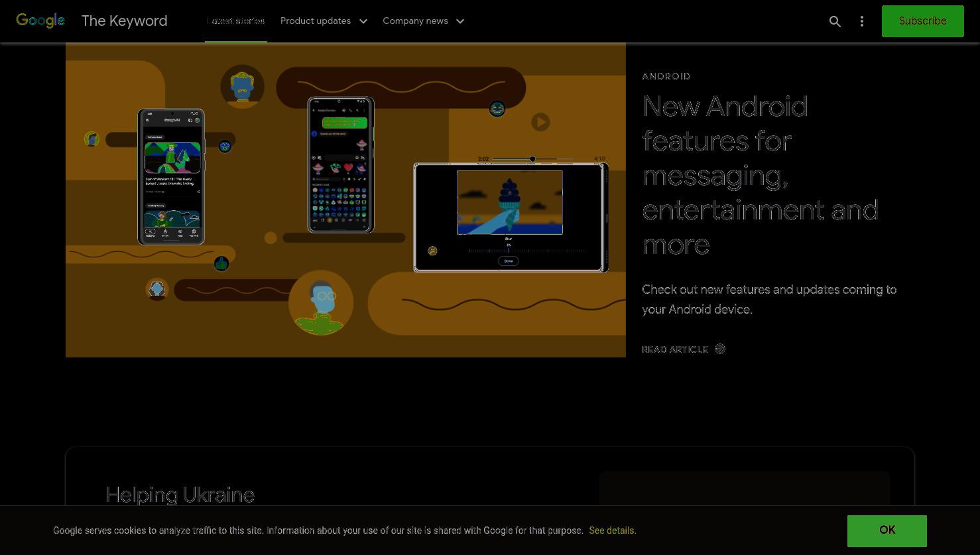Expand the Product updates chevron
This screenshot has width=980, height=555.
click(363, 21)
